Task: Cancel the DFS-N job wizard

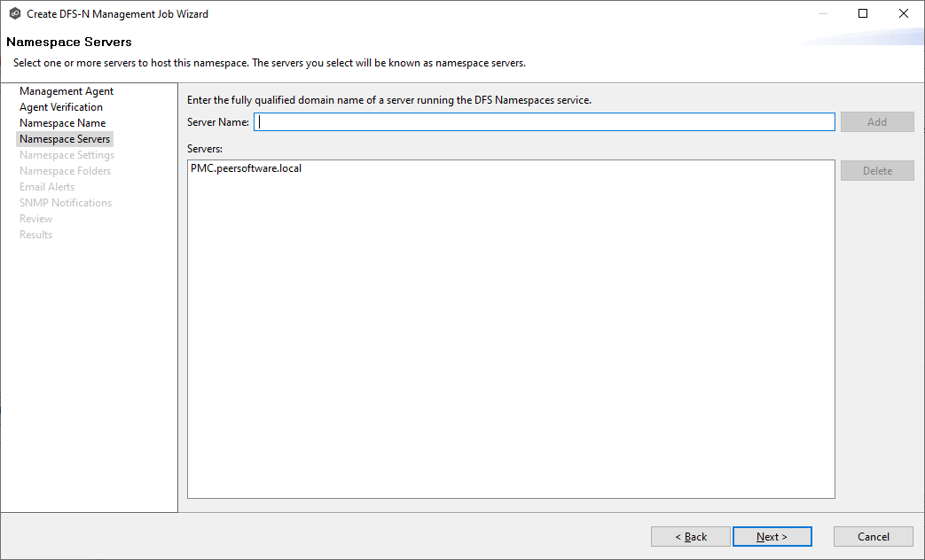Action: coord(873,536)
